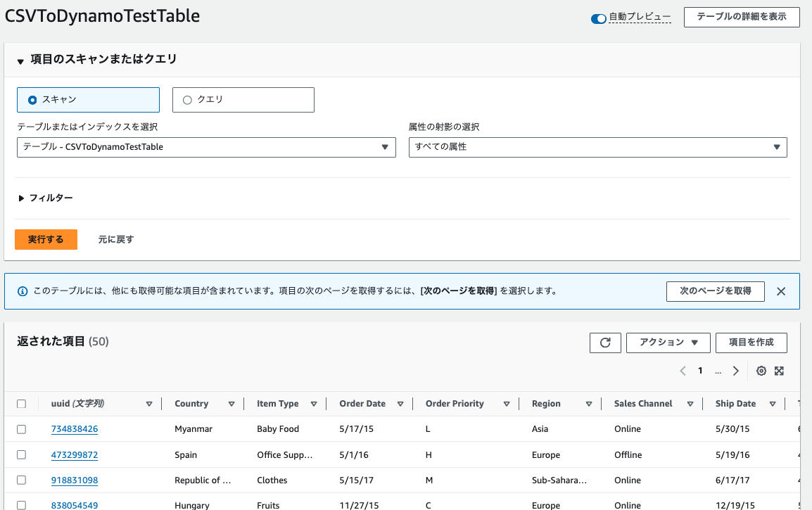Toggle the 自動プレビュー switch
This screenshot has width=812, height=510.
[x=599, y=18]
